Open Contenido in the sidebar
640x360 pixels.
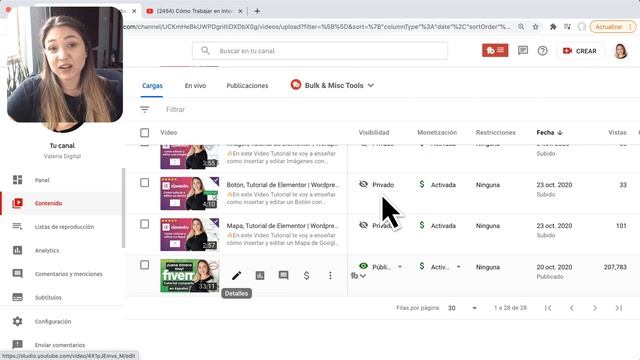(x=61, y=203)
